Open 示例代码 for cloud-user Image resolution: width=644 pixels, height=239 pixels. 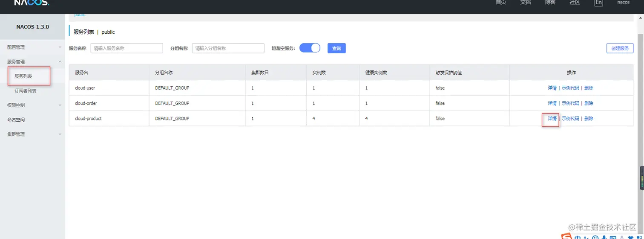click(570, 88)
